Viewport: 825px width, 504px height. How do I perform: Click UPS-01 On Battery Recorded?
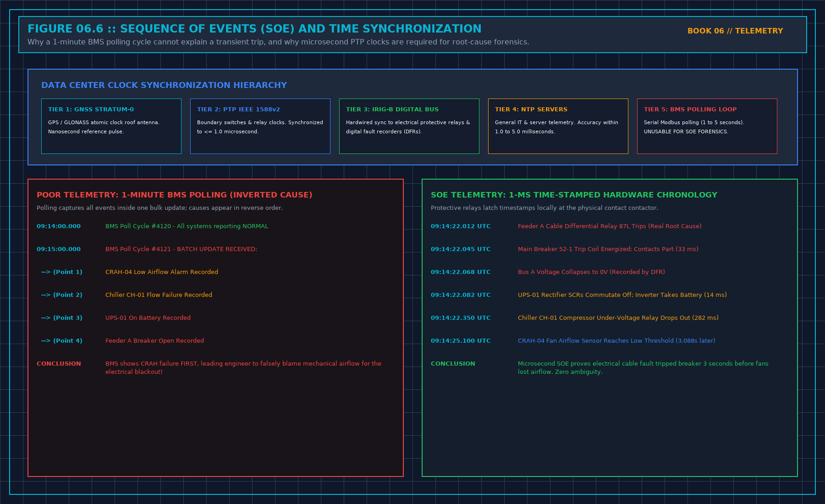coord(148,318)
